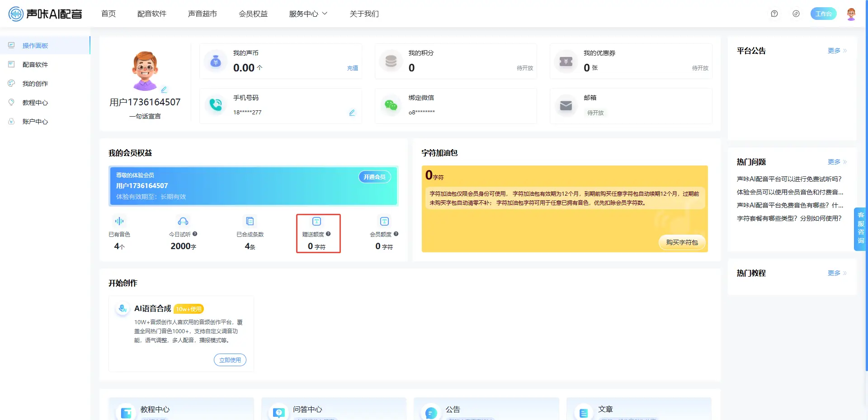This screenshot has width=868, height=420.
Task: Click the 今日试听 help tooltip icon
Action: coord(195,234)
